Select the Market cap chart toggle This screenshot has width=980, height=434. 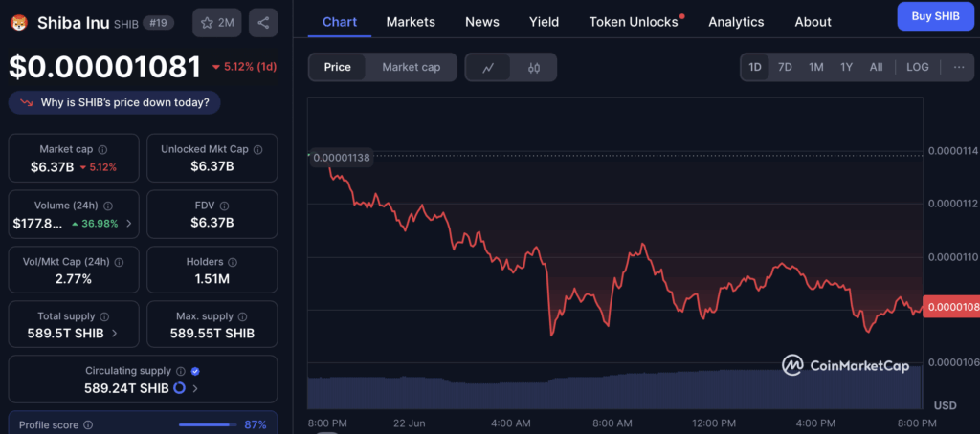[412, 68]
